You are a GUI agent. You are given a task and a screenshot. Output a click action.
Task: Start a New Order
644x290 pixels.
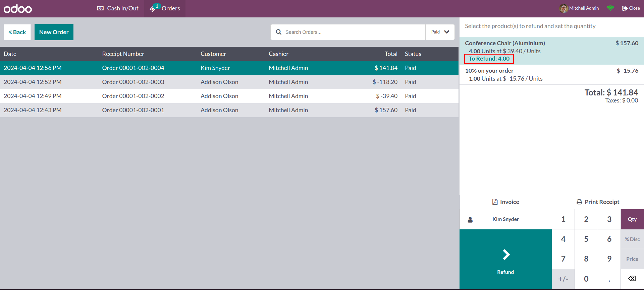54,32
